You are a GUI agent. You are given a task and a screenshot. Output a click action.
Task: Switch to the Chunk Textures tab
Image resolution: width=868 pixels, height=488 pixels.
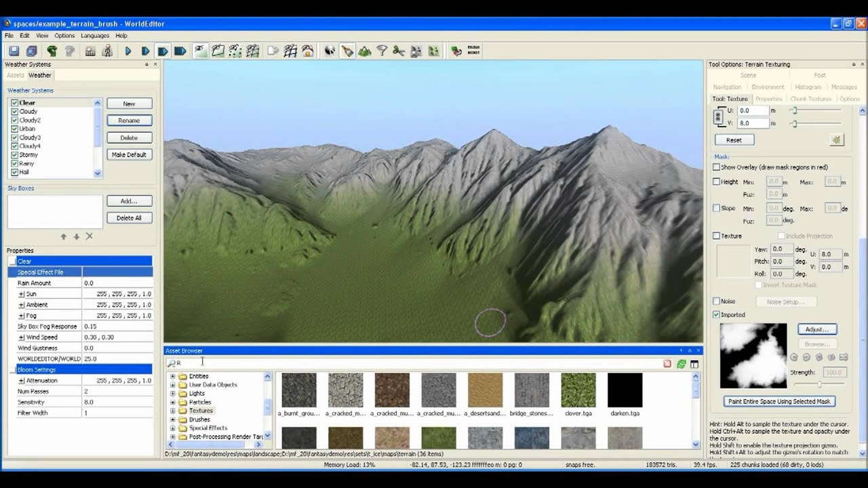[810, 99]
